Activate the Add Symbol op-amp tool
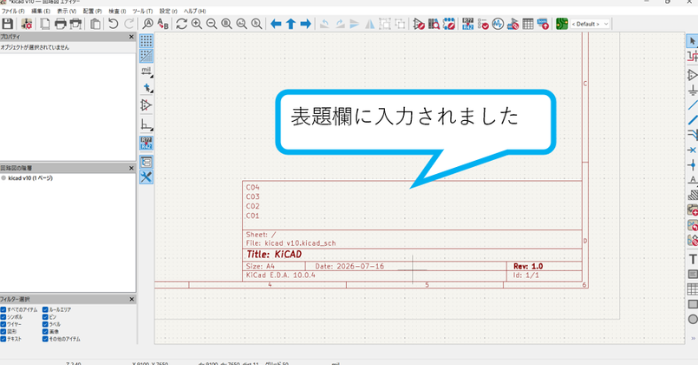 pyautogui.click(x=692, y=75)
